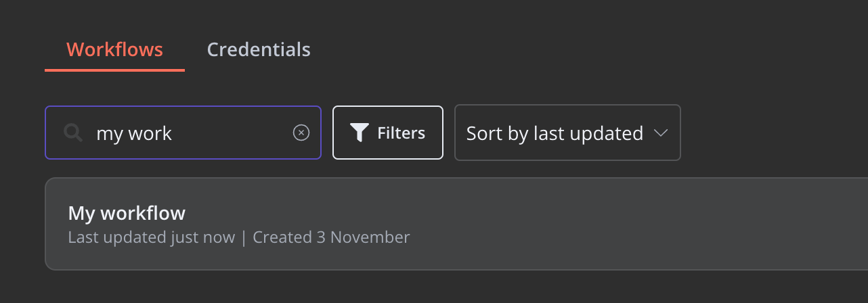
Task: Click the 'Created 3 November' date text
Action: [x=331, y=237]
